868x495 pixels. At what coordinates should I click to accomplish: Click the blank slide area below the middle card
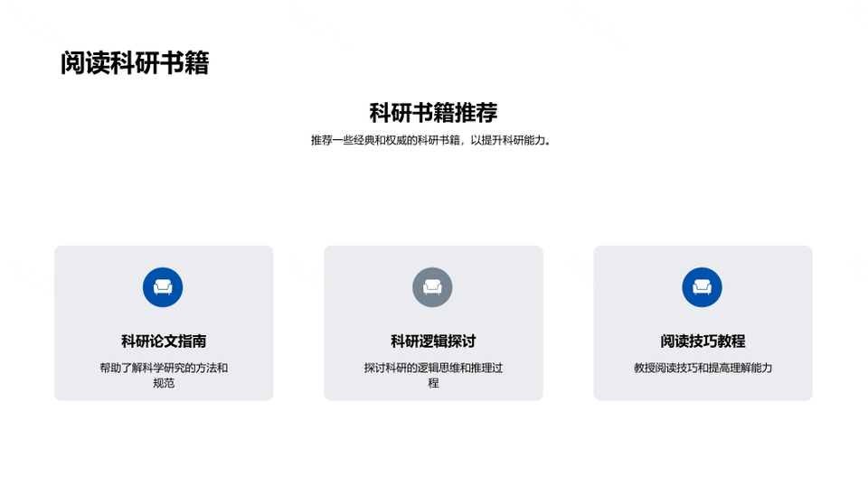[433, 447]
